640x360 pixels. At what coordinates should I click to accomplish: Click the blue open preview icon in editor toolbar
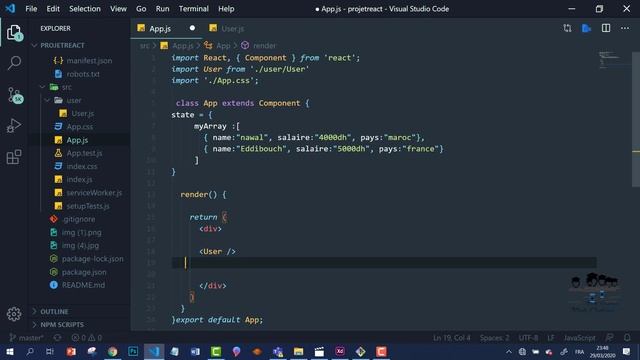[x=587, y=28]
